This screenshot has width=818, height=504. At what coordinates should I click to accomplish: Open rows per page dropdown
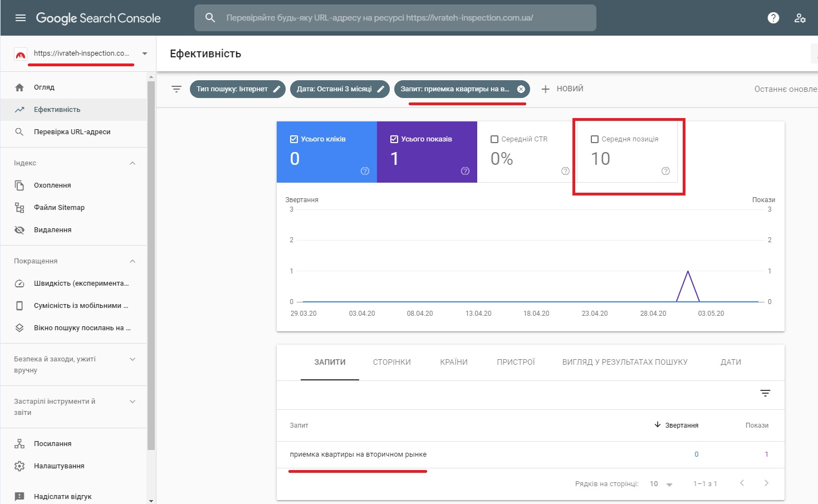[x=661, y=484]
